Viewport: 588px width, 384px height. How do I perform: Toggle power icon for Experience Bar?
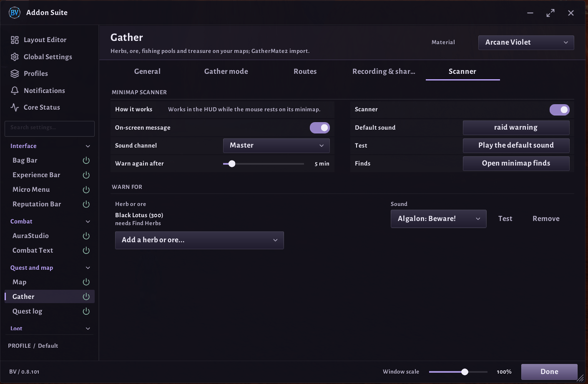[86, 175]
